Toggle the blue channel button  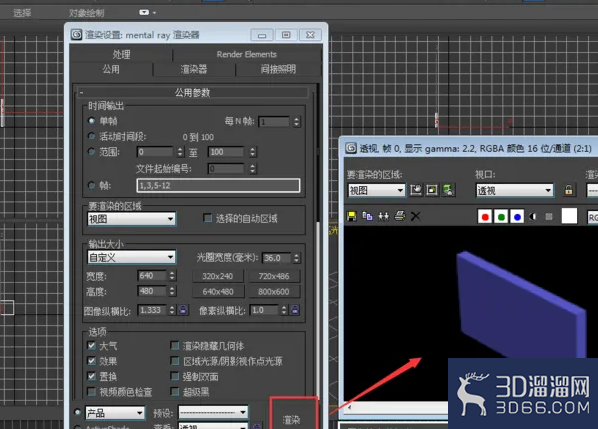pos(517,217)
